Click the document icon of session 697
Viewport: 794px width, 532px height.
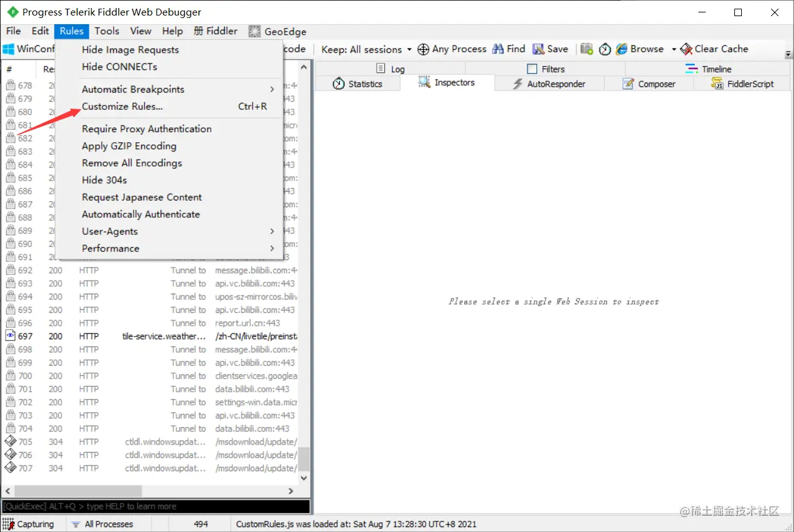click(10, 336)
